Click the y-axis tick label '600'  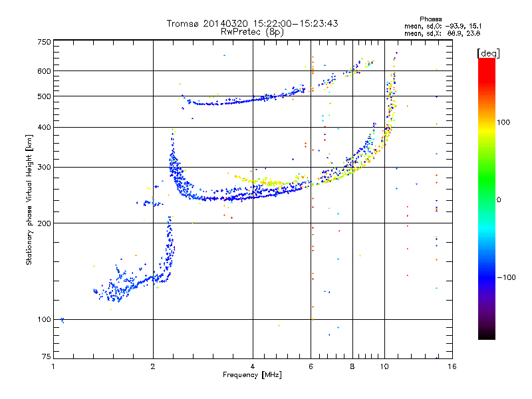[x=44, y=71]
